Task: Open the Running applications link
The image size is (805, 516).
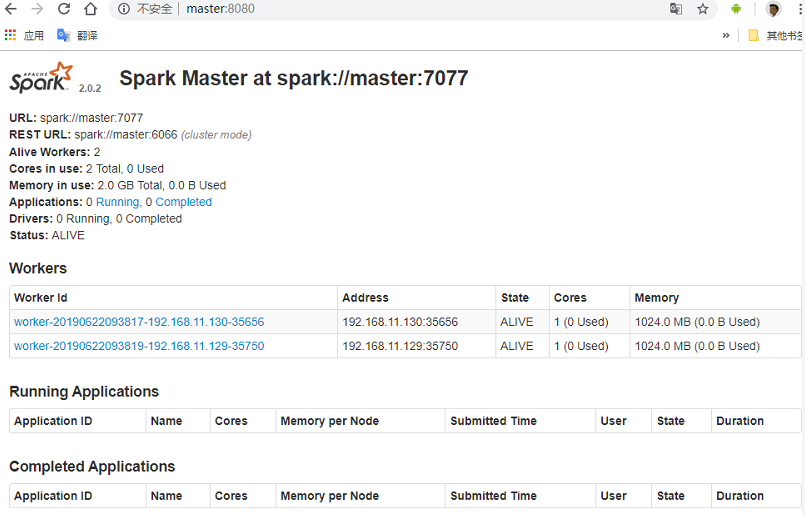Action: coord(118,202)
